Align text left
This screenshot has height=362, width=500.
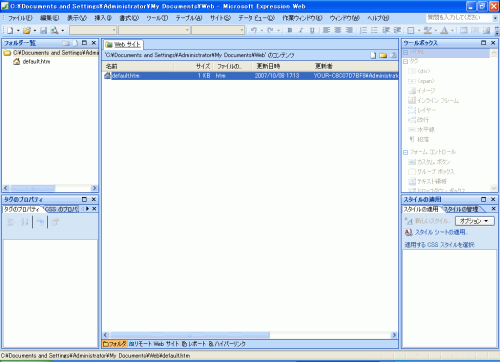pyautogui.click(x=326, y=30)
